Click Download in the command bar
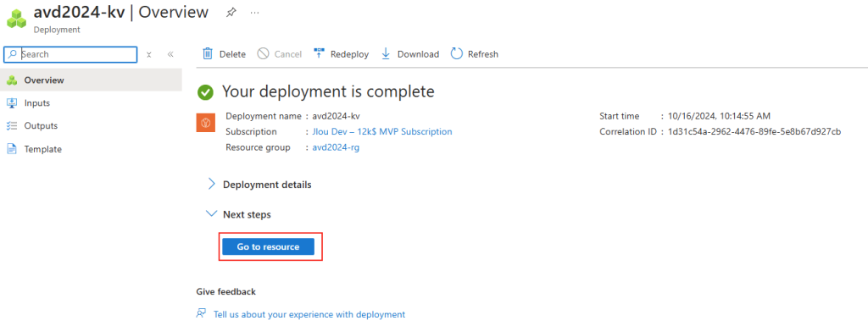The width and height of the screenshot is (868, 326). [x=410, y=54]
